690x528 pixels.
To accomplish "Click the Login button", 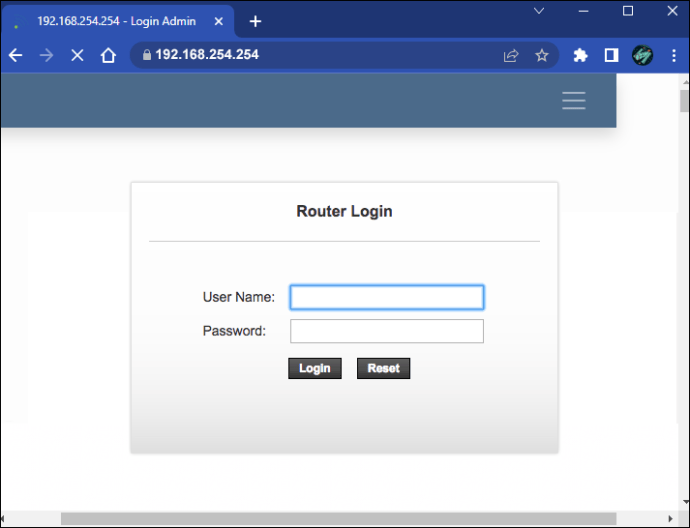I will [315, 368].
